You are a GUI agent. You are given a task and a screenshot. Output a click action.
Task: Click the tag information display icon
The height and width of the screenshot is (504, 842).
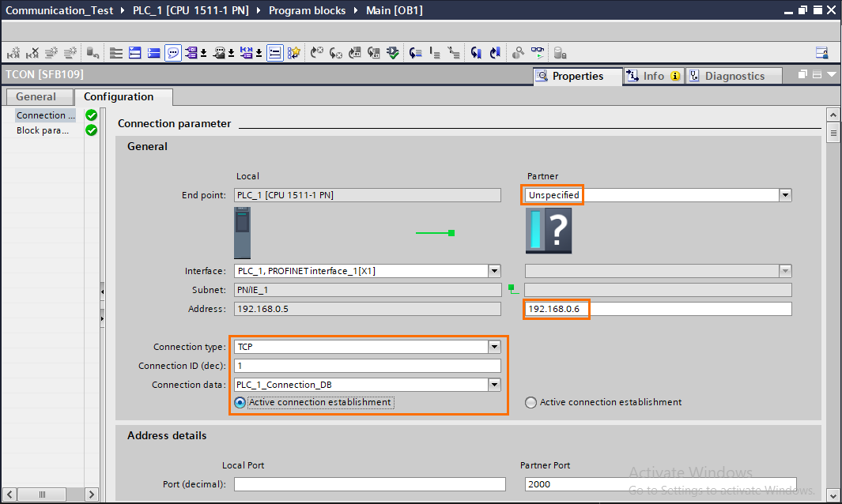[219, 53]
